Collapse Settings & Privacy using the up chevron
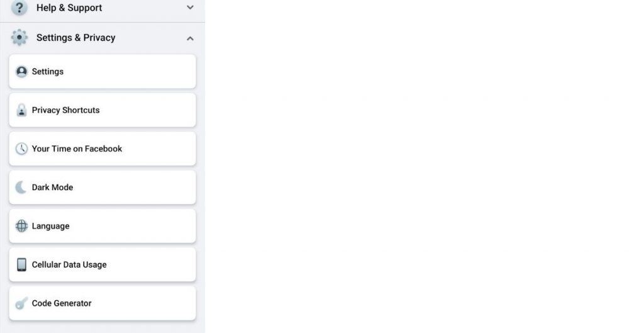 coord(190,38)
